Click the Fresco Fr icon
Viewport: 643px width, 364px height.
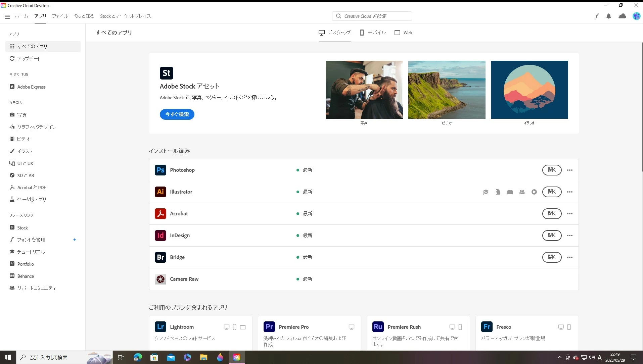pos(487,327)
